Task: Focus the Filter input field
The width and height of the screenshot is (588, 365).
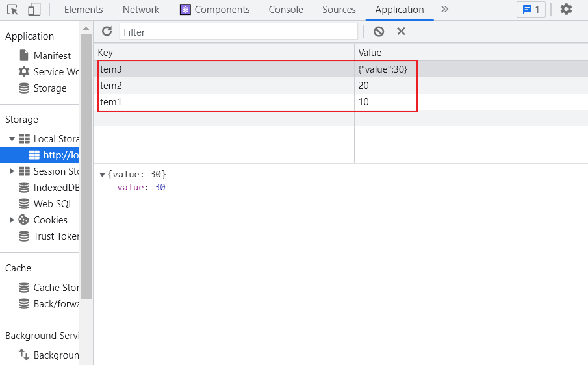Action: pos(238,32)
